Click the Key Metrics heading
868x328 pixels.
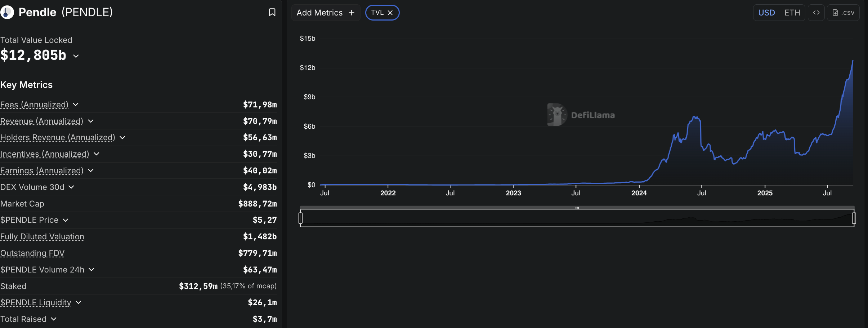pos(26,85)
